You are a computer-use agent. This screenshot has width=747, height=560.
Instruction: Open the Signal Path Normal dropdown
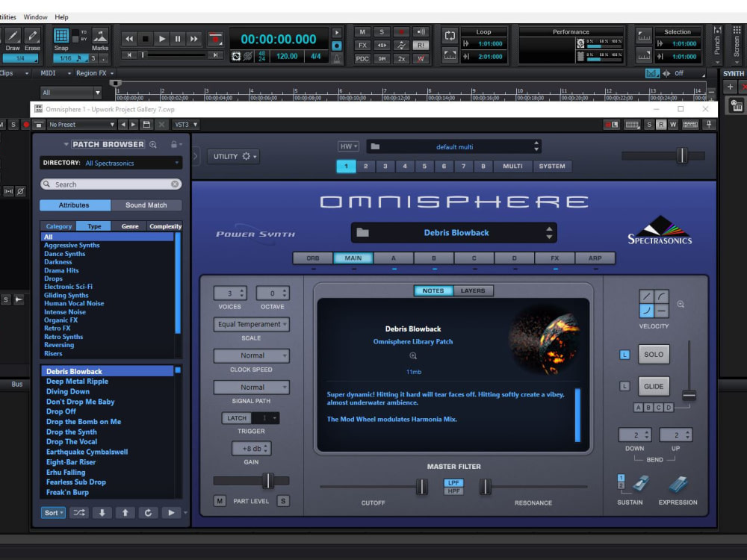[252, 387]
